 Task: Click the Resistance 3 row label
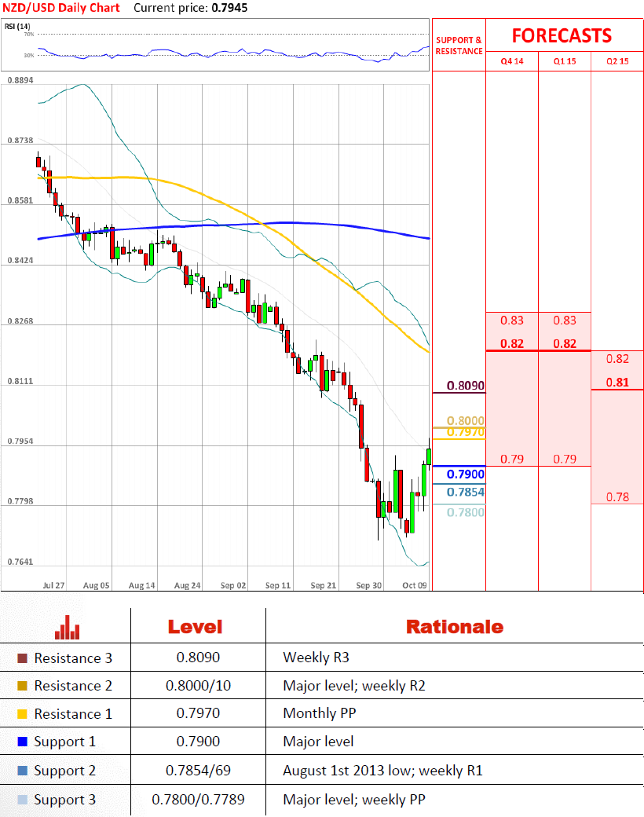click(x=73, y=658)
